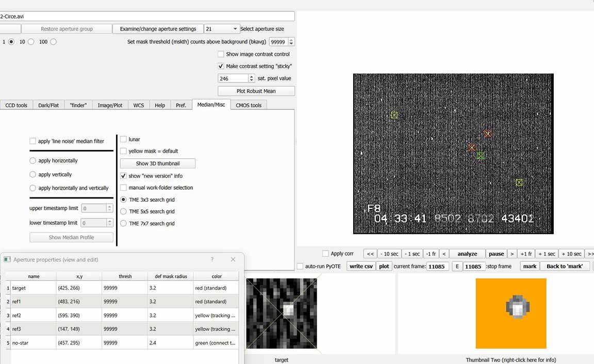Step forward one frame with '>' button
Screen dimensions: 594x364
[512, 254]
